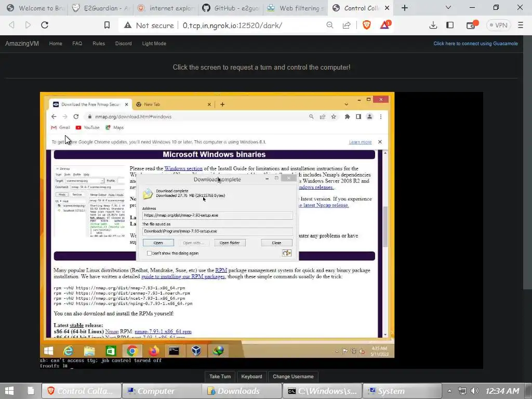Switch the site to Light Mode
This screenshot has width=532, height=399.
pos(154,44)
